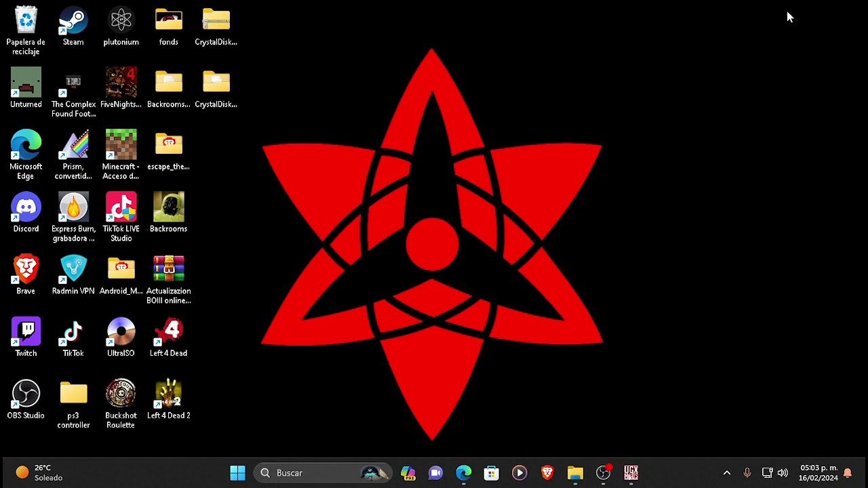Click the microphone tray icon
Image resolution: width=868 pixels, height=488 pixels.
pyautogui.click(x=747, y=473)
